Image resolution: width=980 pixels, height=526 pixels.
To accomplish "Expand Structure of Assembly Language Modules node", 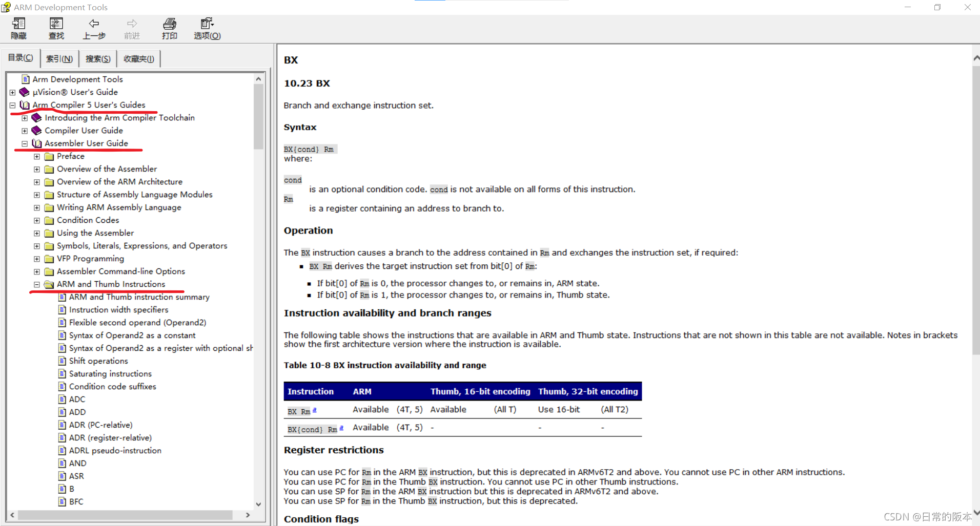I will (x=37, y=195).
